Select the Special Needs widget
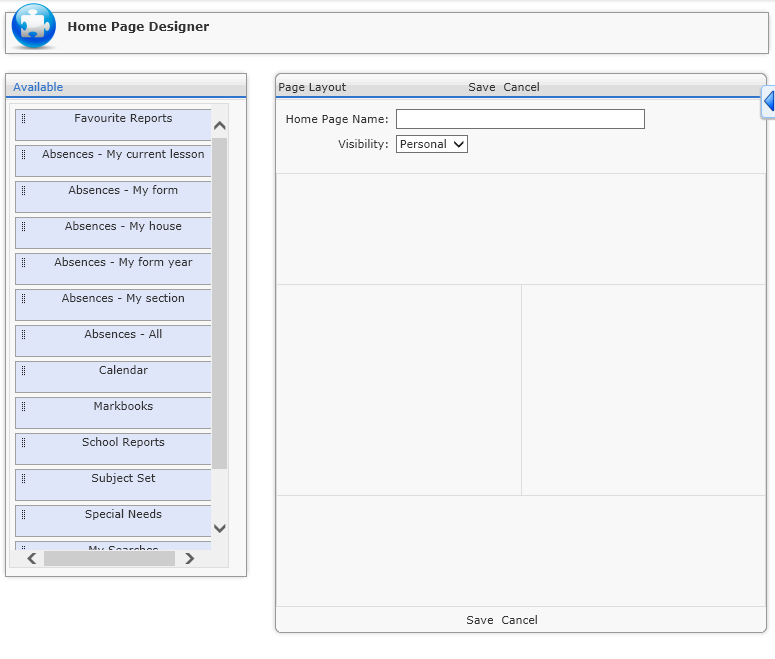 coord(113,522)
